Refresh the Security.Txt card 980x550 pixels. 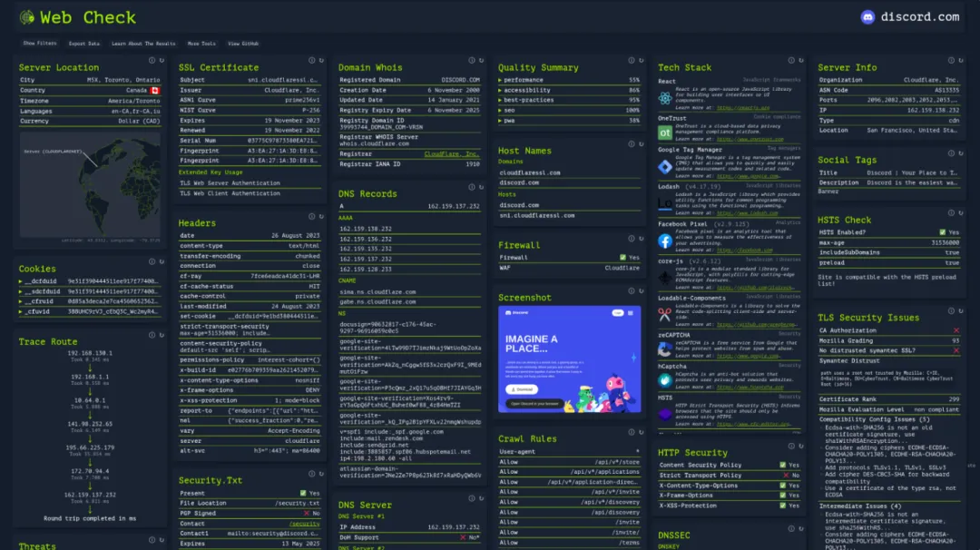[321, 474]
